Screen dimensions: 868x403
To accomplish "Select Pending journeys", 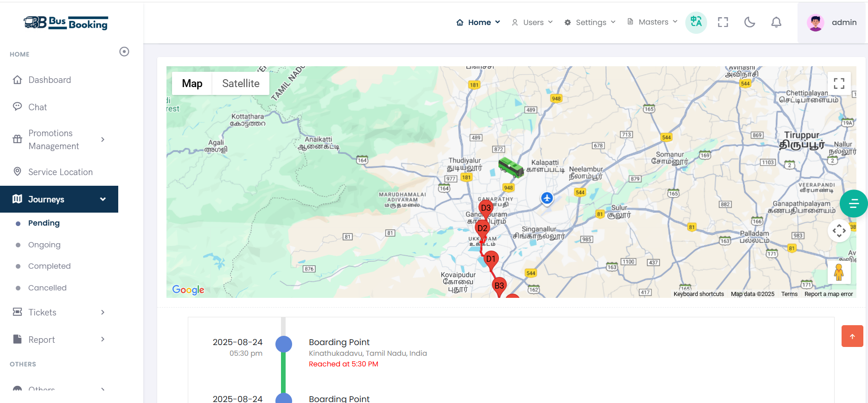I will pos(44,223).
